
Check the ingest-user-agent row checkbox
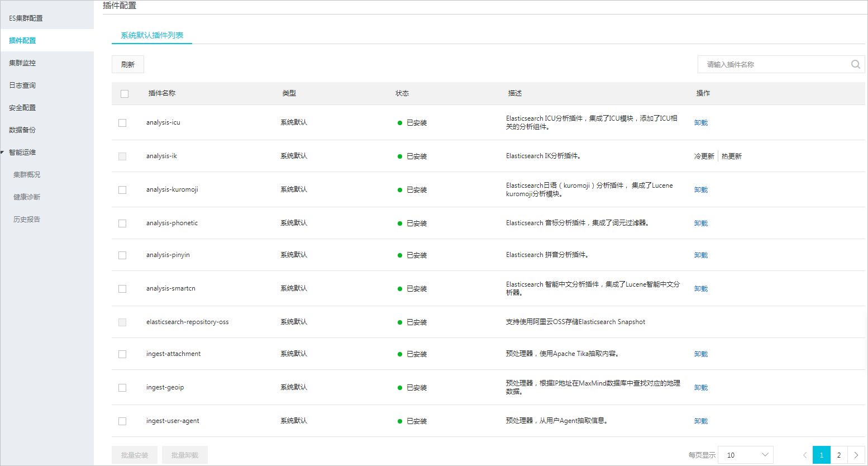pos(122,421)
